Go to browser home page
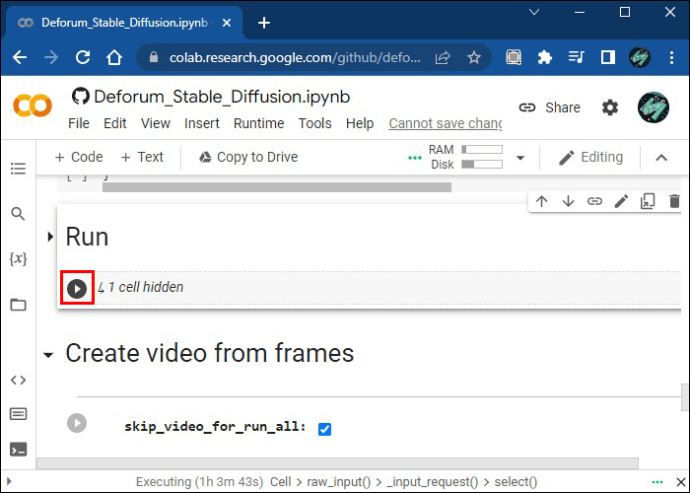This screenshot has width=690, height=493. [x=114, y=57]
